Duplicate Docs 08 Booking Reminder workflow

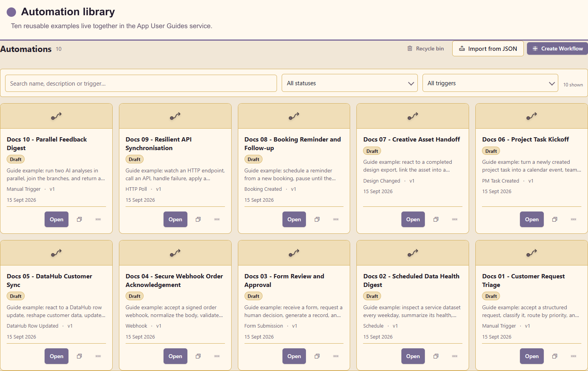tap(317, 219)
